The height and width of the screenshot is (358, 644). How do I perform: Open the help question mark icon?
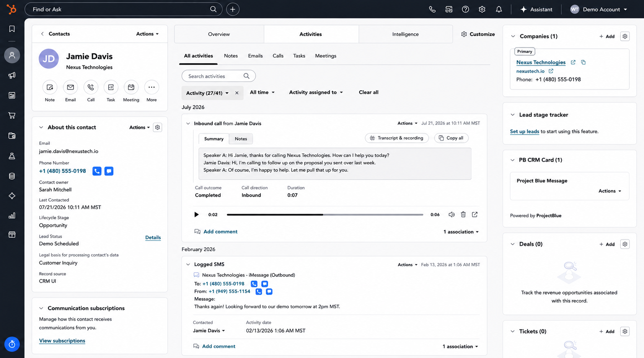(465, 9)
